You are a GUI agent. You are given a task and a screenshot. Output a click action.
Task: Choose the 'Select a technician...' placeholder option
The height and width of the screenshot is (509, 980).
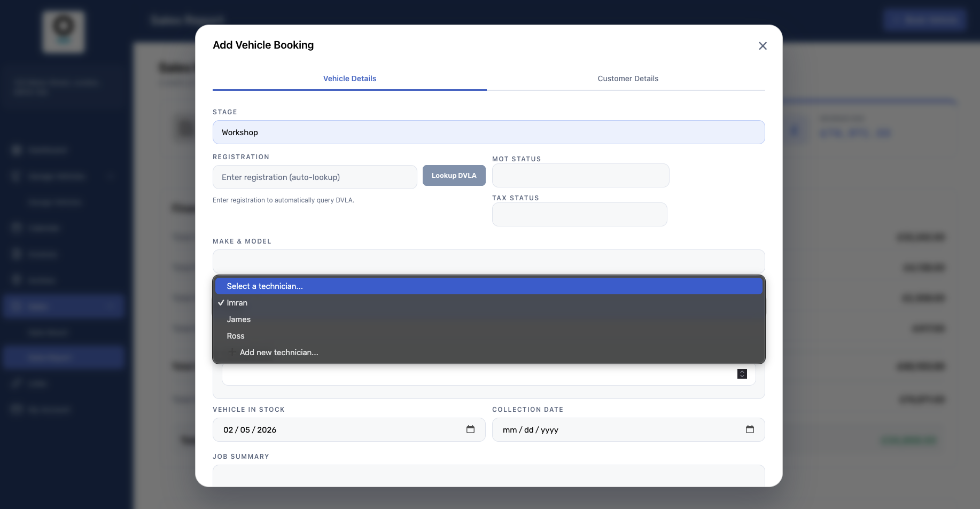(x=265, y=286)
